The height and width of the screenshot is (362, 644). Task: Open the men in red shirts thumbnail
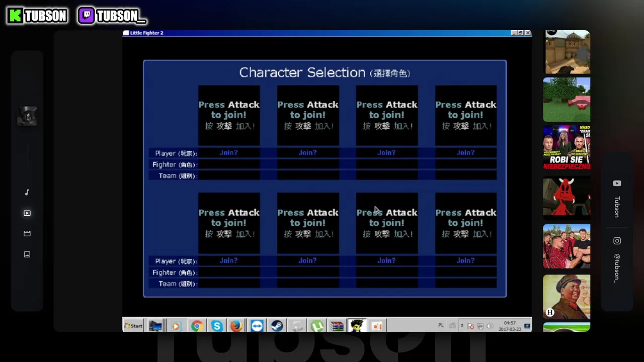point(567,246)
